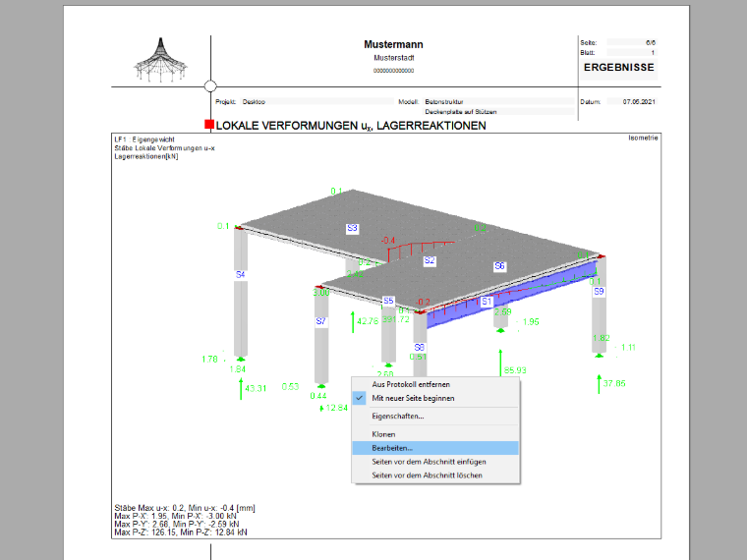This screenshot has width=747, height=560.
Task: Click the surface label S6
Action: tap(499, 266)
